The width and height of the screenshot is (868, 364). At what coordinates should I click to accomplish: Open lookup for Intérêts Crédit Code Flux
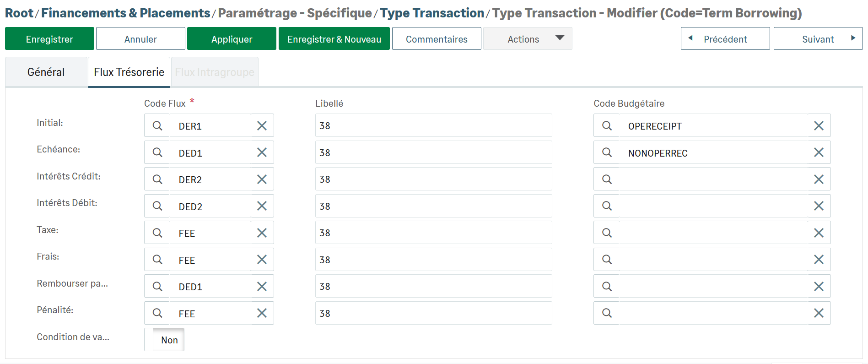click(157, 179)
